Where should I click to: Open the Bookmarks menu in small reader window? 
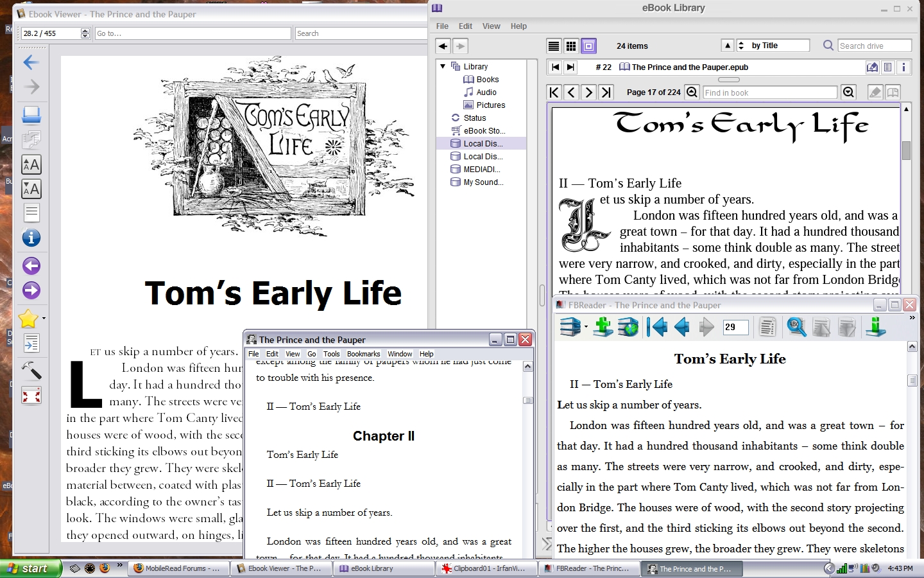(x=363, y=354)
